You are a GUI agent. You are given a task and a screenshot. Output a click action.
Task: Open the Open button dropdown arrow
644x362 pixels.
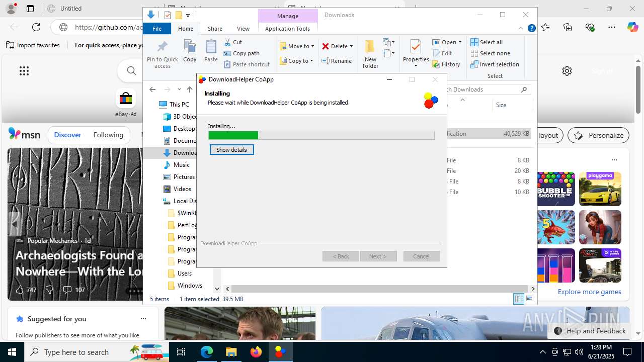tap(460, 42)
